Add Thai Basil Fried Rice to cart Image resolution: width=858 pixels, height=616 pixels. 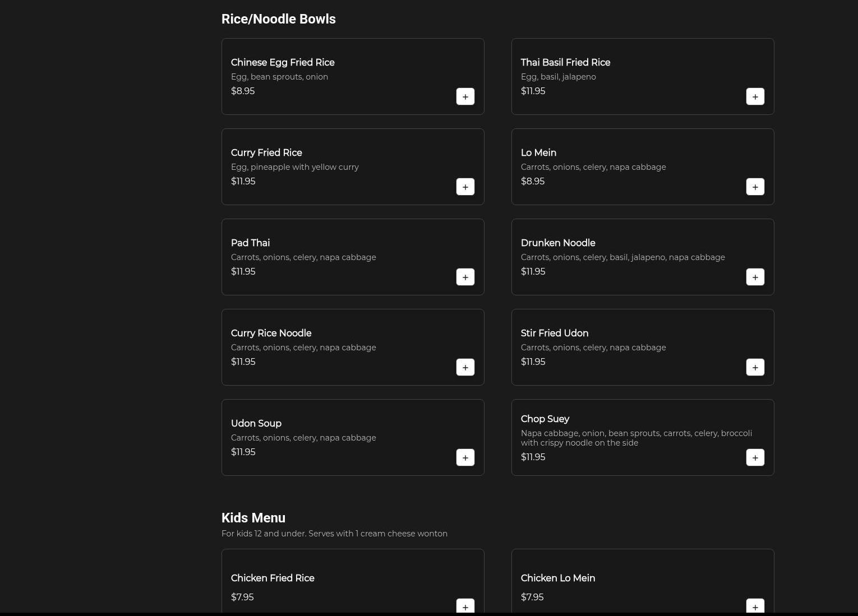755,96
